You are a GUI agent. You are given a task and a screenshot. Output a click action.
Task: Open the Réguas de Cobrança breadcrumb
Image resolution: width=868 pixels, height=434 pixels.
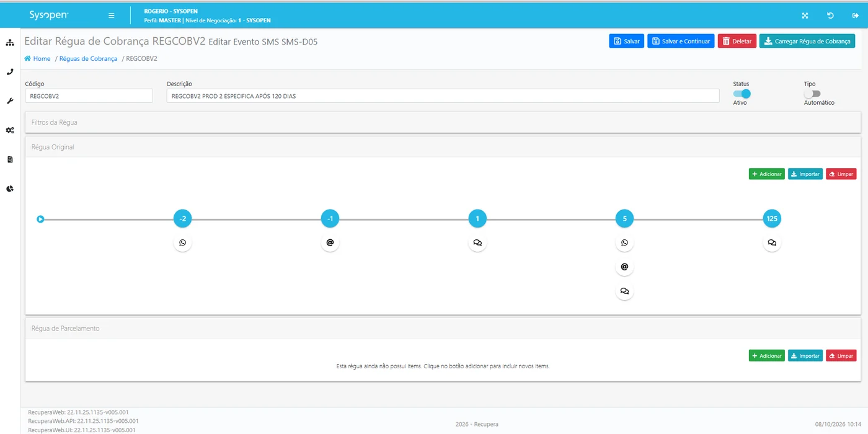[88, 59]
